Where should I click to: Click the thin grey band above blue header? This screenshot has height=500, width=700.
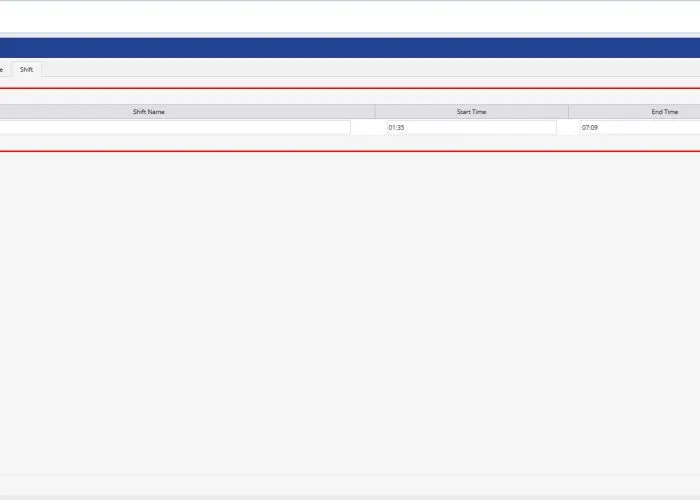(350, 35)
